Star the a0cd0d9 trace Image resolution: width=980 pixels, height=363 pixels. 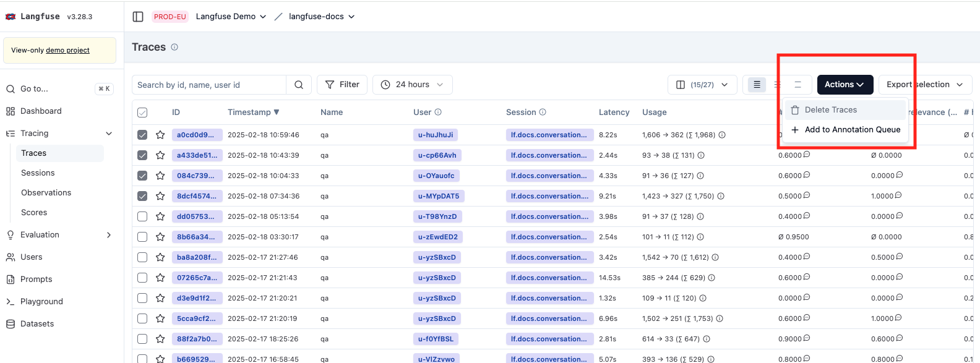click(160, 135)
